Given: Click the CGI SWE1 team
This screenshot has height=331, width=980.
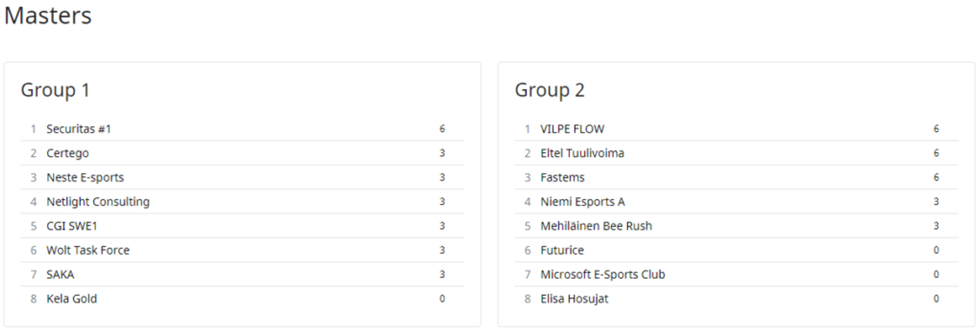Looking at the screenshot, I should click(x=72, y=226).
